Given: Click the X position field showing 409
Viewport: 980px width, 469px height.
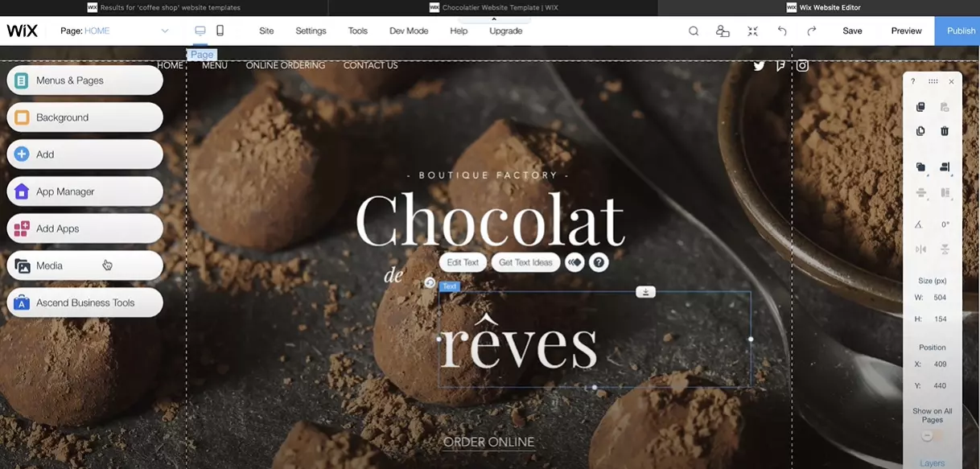Looking at the screenshot, I should coord(940,364).
